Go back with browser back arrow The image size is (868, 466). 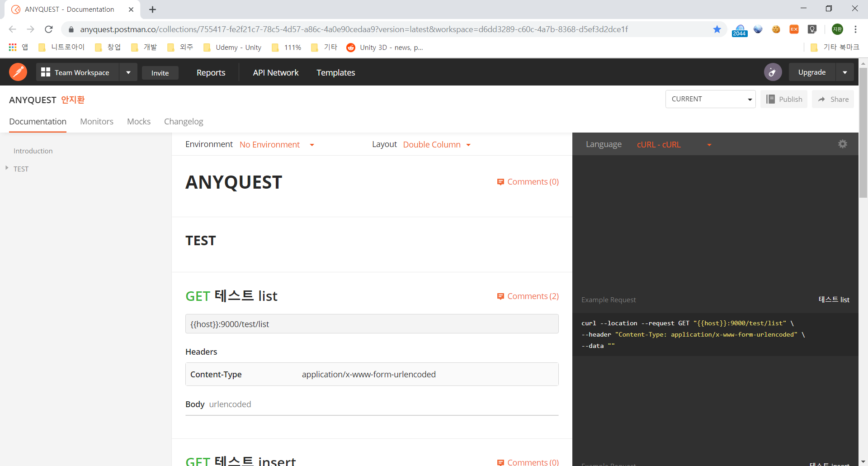pos(12,29)
